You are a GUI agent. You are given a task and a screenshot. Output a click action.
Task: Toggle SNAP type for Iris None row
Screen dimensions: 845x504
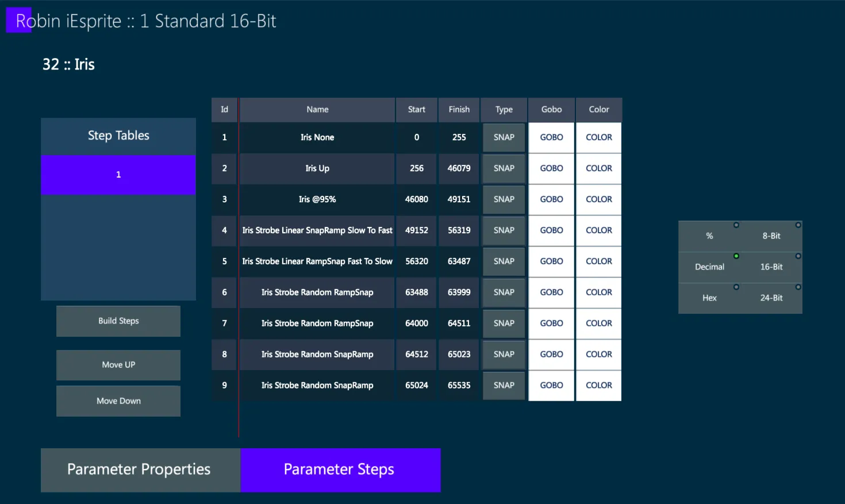point(504,137)
